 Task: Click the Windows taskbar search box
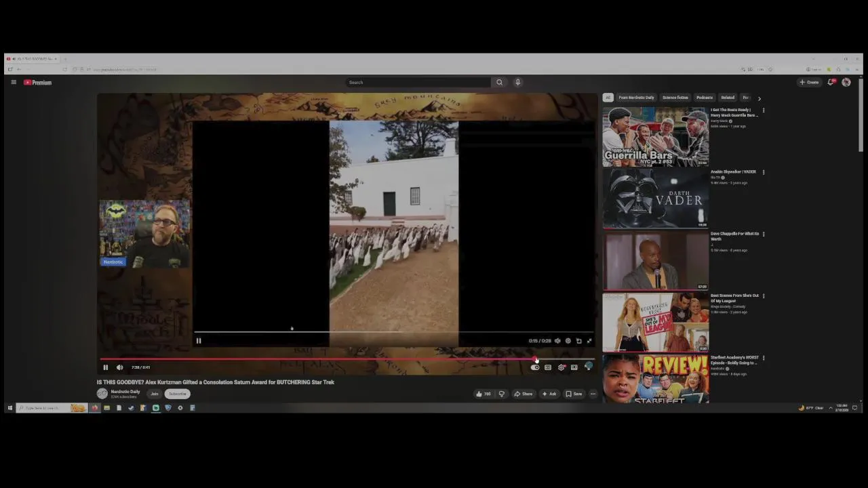pos(52,408)
